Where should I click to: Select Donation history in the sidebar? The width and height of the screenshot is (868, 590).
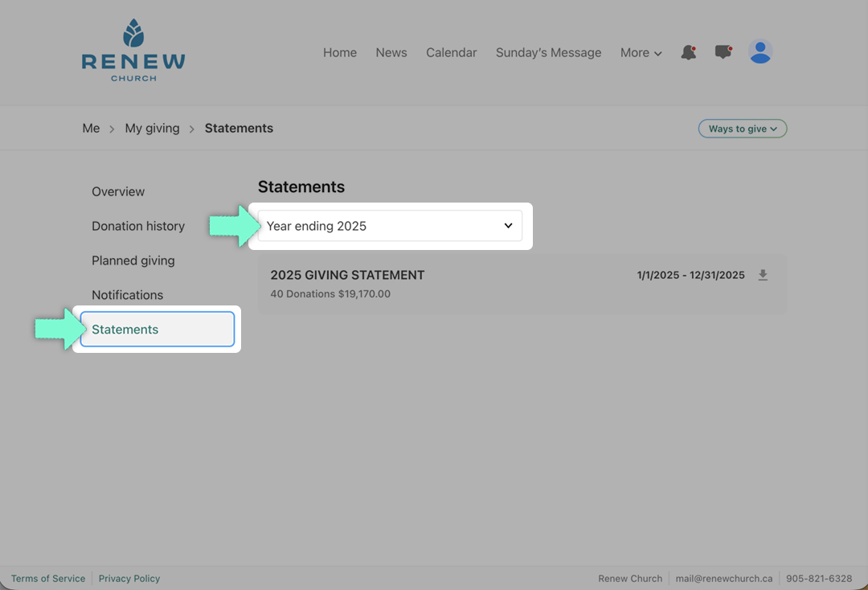click(138, 226)
